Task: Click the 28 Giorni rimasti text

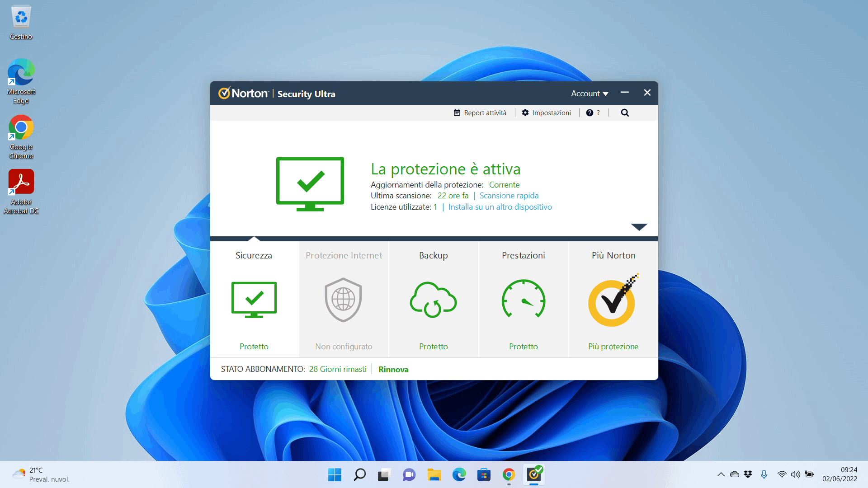Action: [x=338, y=369]
